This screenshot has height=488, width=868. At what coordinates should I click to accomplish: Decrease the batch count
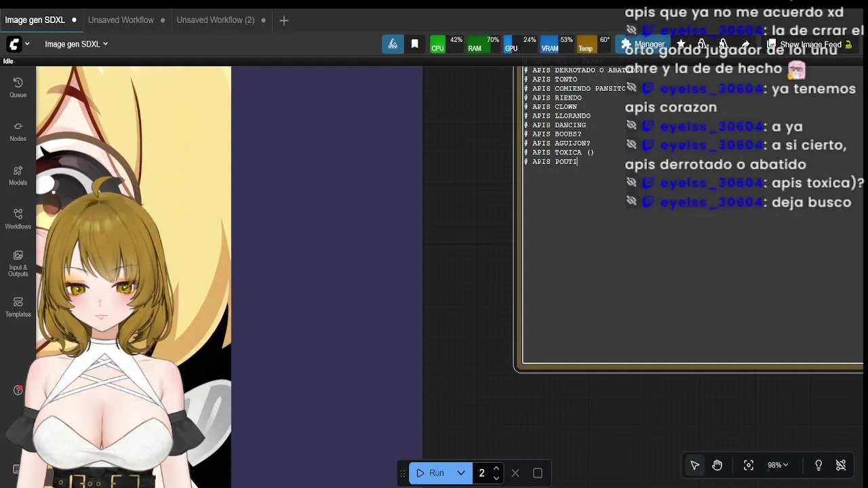point(496,478)
